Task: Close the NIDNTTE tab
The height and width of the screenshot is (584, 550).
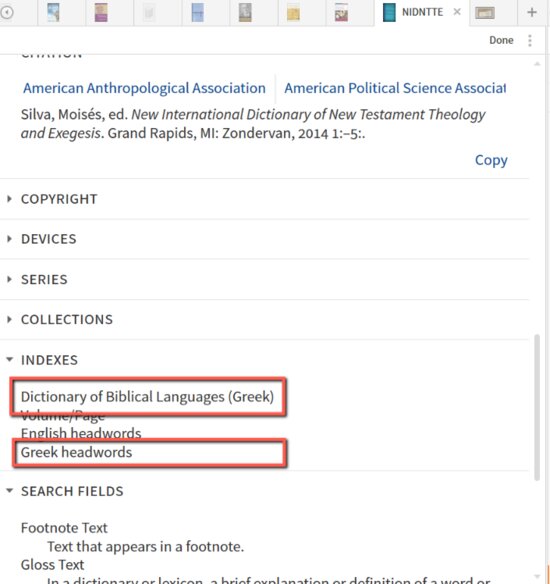Action: [457, 12]
